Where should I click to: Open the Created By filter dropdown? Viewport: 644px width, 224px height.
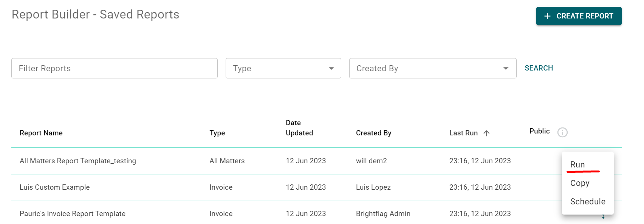tap(433, 68)
